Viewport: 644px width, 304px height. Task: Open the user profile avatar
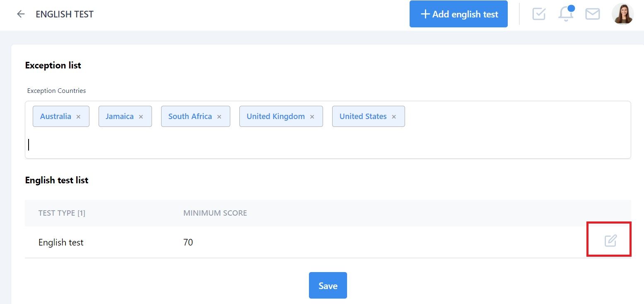coord(623,14)
